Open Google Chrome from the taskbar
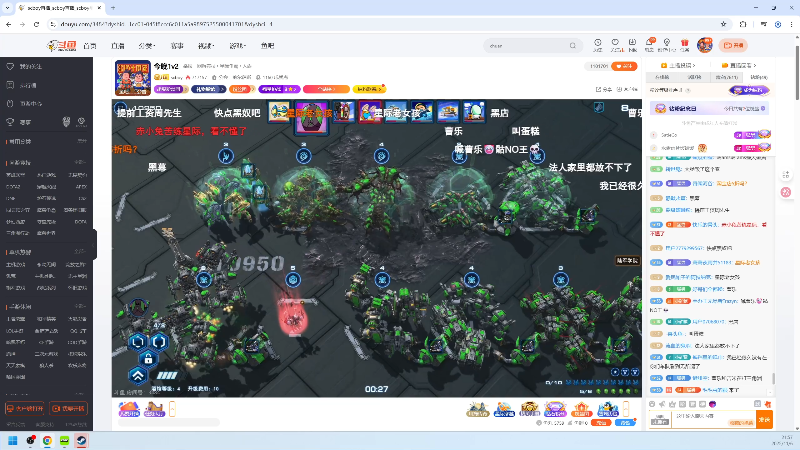 pos(47,441)
